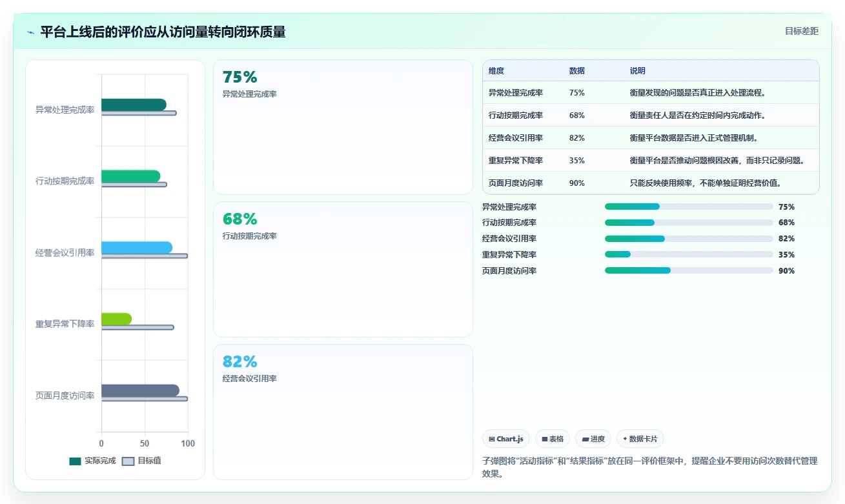Click the description 衡量责任人是否在约定时间内完成动作。

[698, 116]
